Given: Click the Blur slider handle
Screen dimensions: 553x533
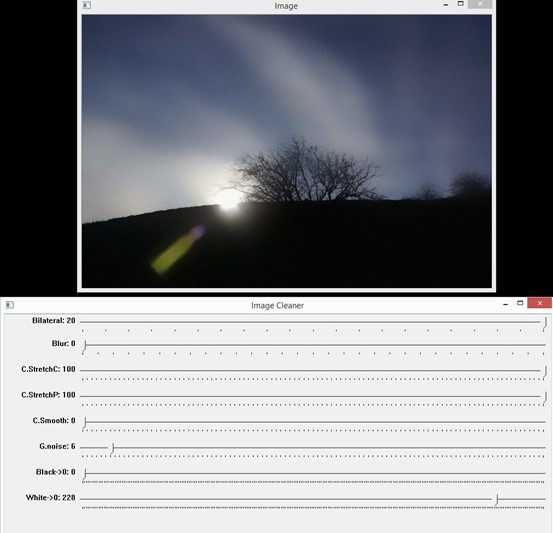Looking at the screenshot, I should pyautogui.click(x=85, y=346).
